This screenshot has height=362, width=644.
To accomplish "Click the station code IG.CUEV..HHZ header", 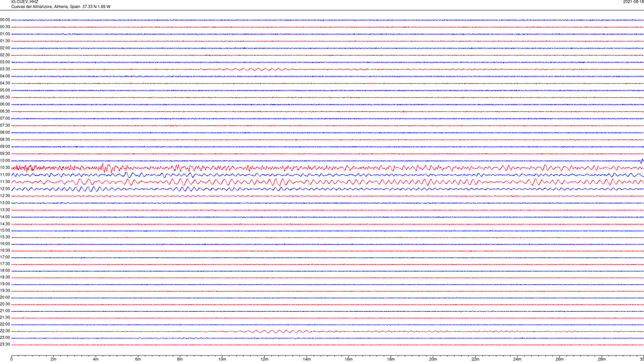I will coord(25,1).
